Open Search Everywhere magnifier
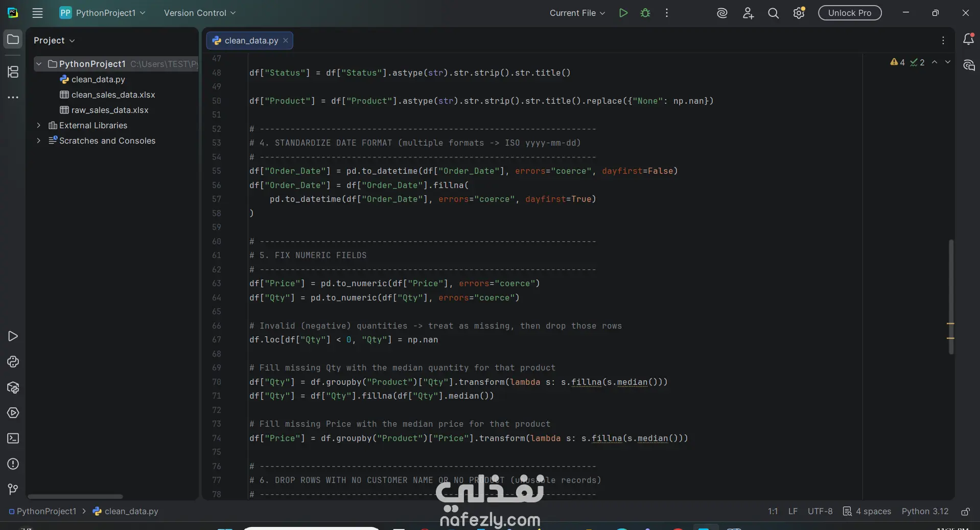Image resolution: width=980 pixels, height=530 pixels. pyautogui.click(x=774, y=13)
